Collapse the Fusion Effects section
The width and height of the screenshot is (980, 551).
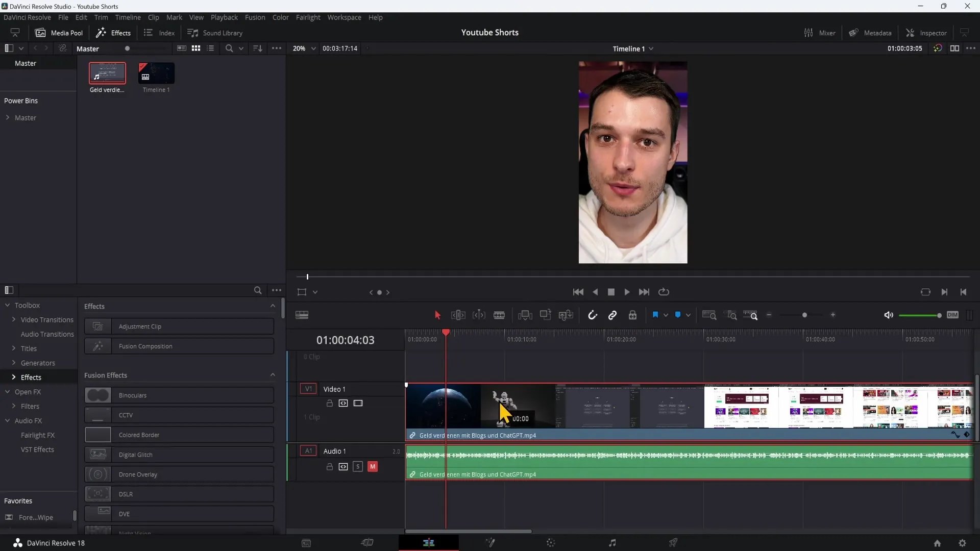(x=273, y=375)
